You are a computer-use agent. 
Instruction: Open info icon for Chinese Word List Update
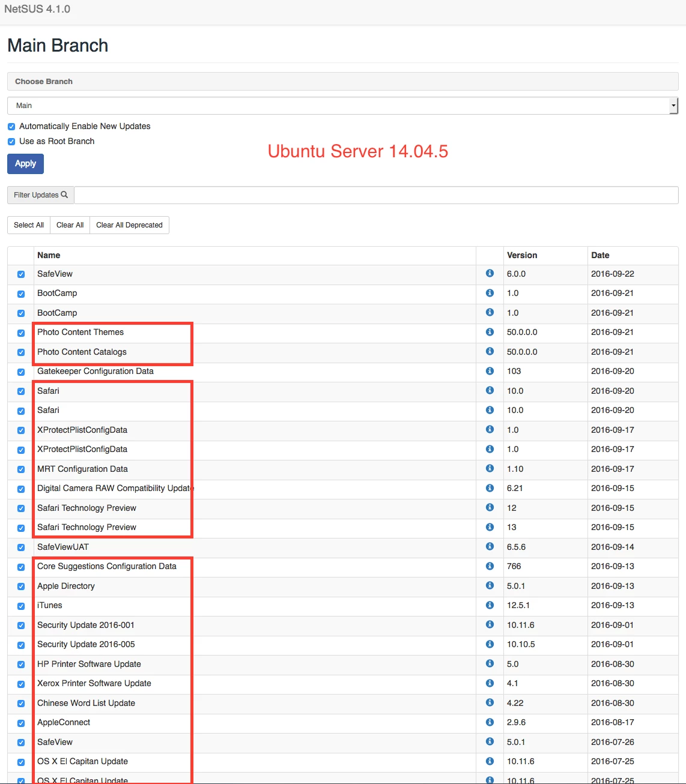pyautogui.click(x=490, y=702)
